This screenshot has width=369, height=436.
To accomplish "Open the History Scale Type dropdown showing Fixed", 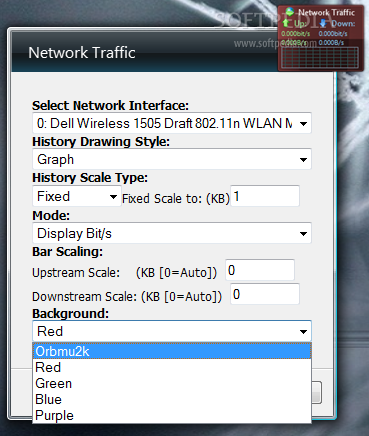I will pyautogui.click(x=77, y=196).
